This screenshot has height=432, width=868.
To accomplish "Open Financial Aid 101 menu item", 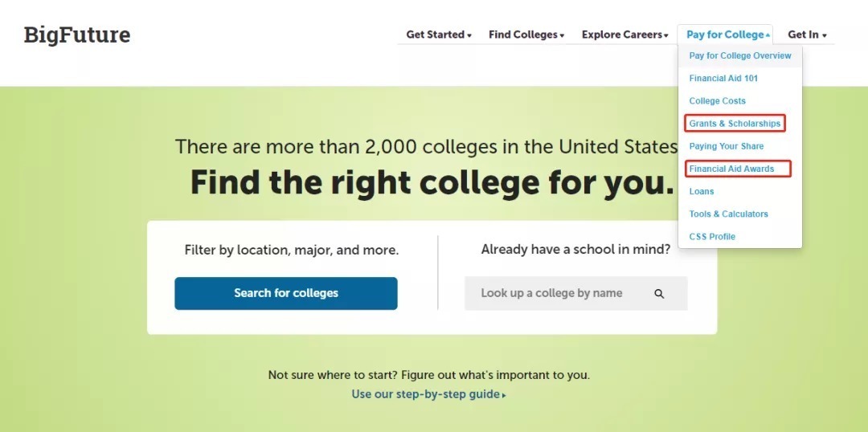I will [x=723, y=79].
